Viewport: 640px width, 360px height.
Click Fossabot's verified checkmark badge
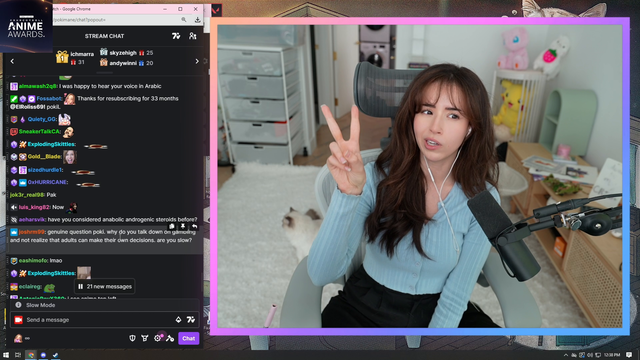(x=31, y=98)
